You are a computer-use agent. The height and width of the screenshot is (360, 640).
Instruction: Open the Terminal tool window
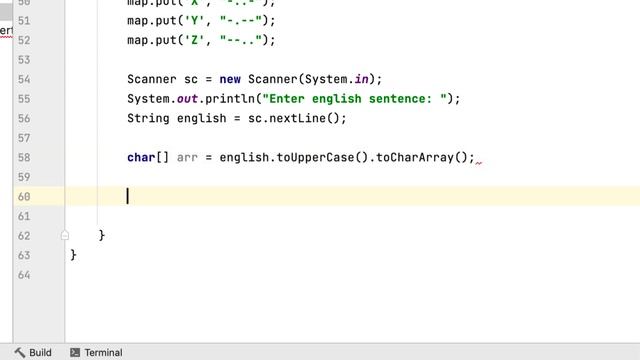point(96,352)
